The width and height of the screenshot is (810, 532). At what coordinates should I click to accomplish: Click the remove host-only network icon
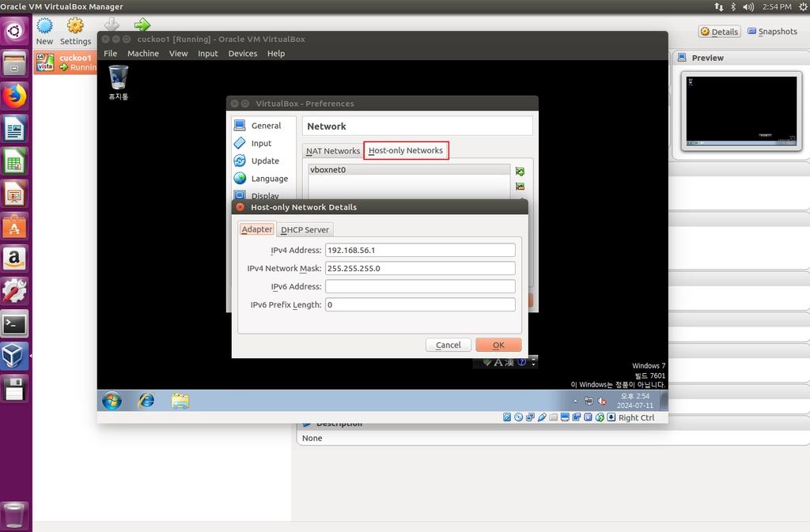point(520,187)
